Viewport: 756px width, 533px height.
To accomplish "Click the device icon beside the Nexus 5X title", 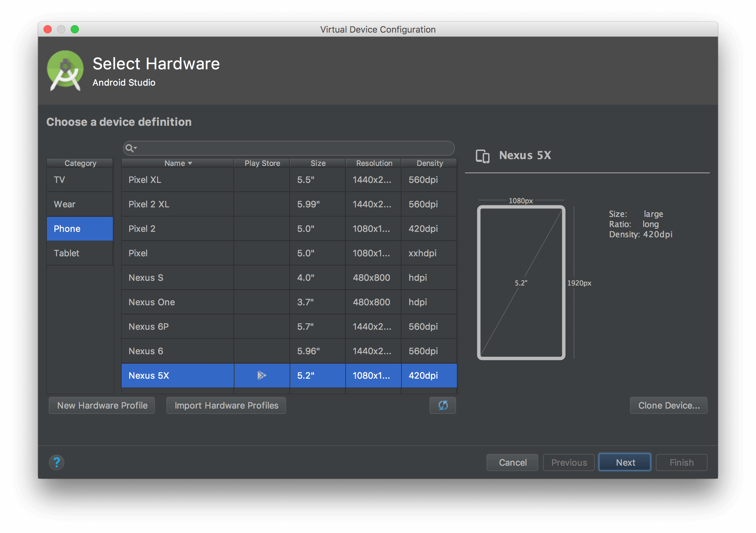I will (x=482, y=156).
